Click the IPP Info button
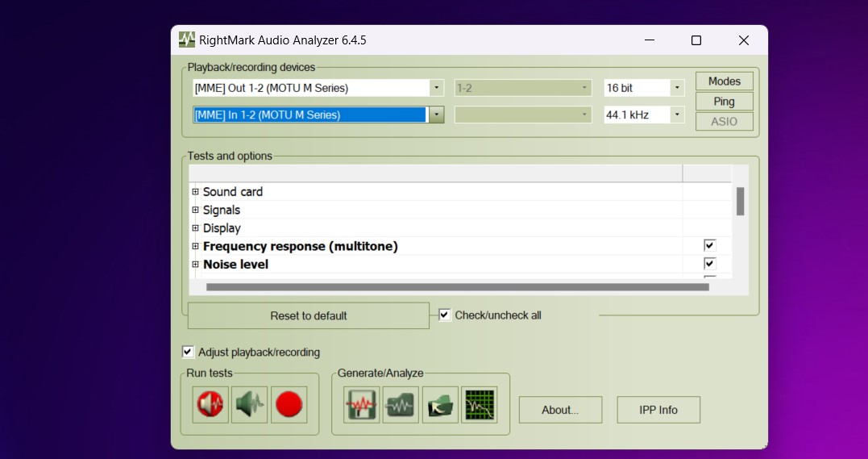The height and width of the screenshot is (459, 868). [x=658, y=411]
